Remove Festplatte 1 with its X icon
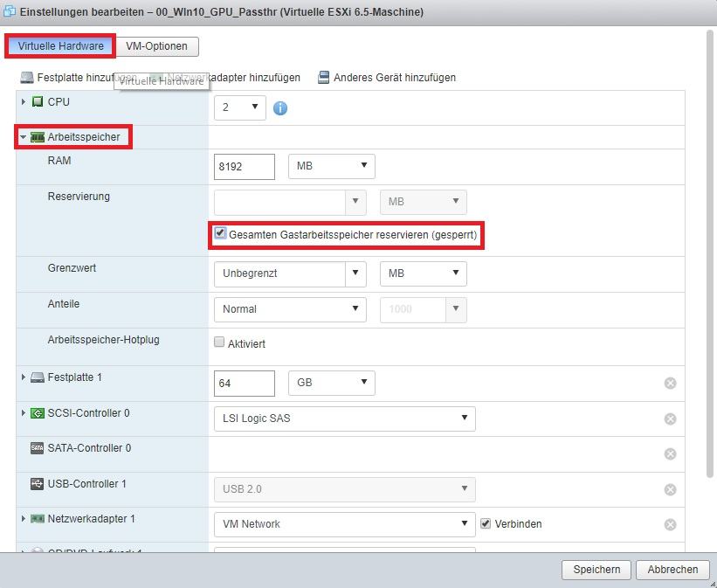The height and width of the screenshot is (588, 717). [671, 383]
